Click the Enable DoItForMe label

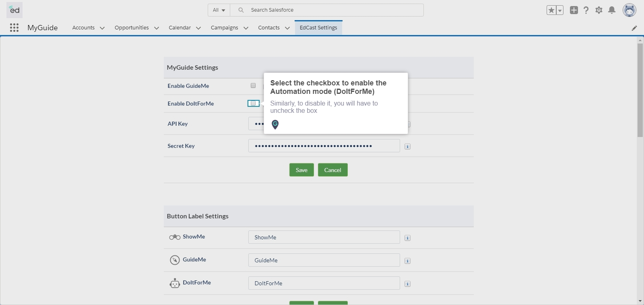191,104
